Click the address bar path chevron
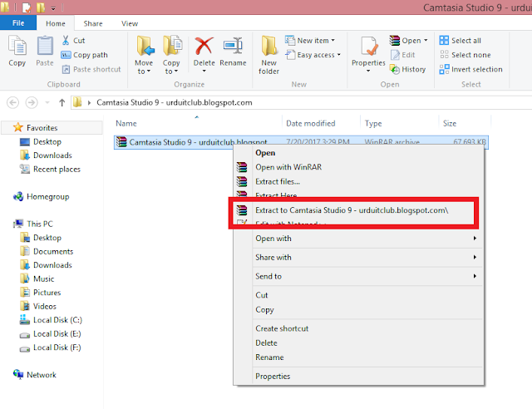Viewport: 532px width, 409px height. (89, 102)
